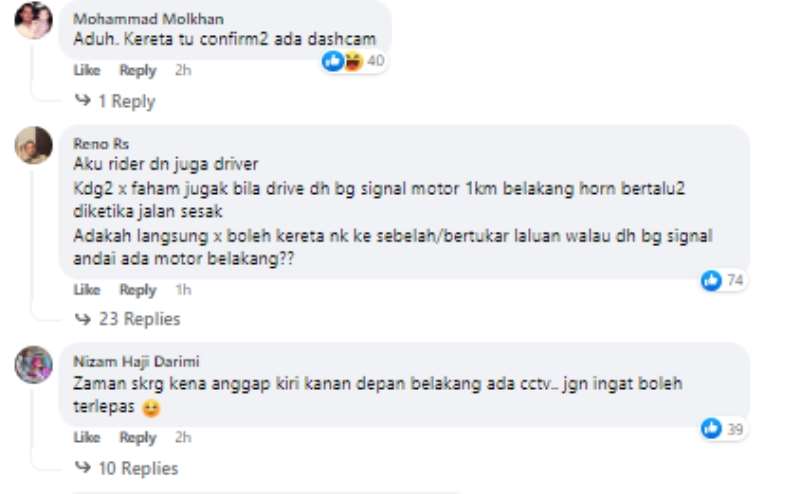
Task: Open Reno Rs's profile avatar
Action: click(x=33, y=145)
